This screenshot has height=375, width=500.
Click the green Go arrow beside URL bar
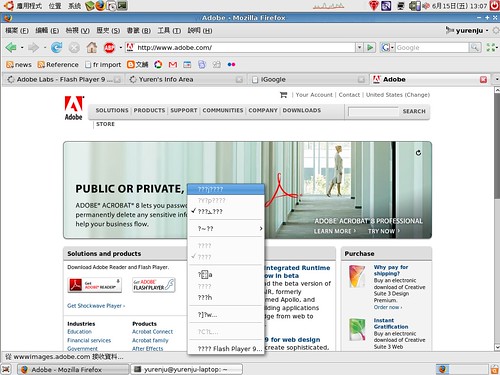370,48
